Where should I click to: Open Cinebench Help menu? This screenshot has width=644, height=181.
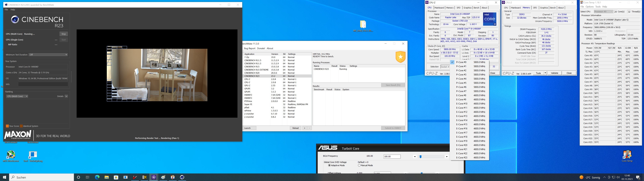[13, 10]
